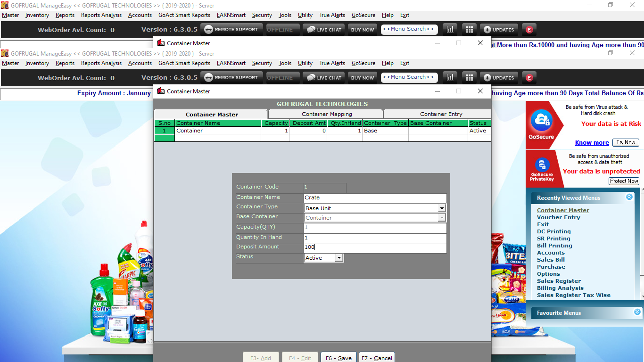The width and height of the screenshot is (644, 362).
Task: Start Remote Support from the background window toolbar
Action: pos(232,30)
